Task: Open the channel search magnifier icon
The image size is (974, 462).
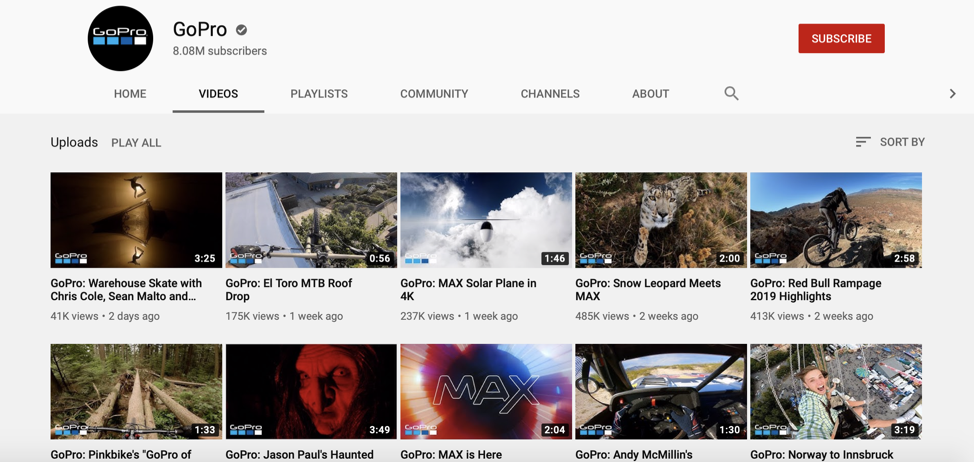Action: pos(731,94)
